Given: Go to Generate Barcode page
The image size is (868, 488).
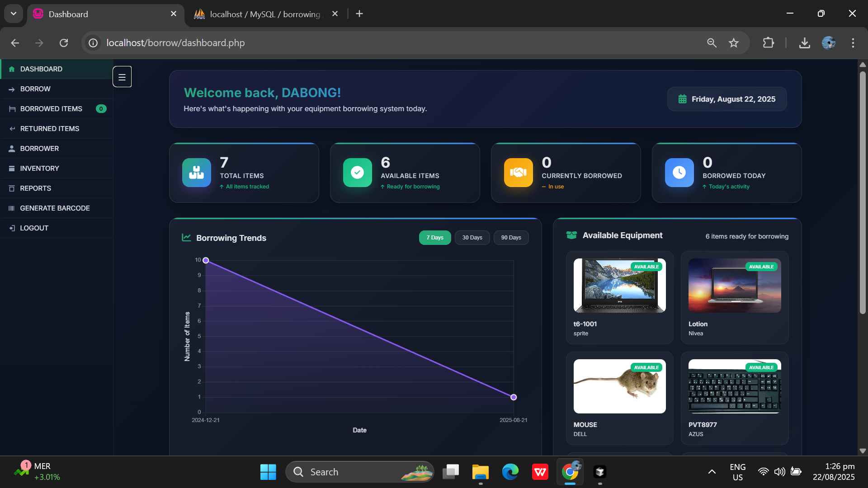Looking at the screenshot, I should 55,208.
